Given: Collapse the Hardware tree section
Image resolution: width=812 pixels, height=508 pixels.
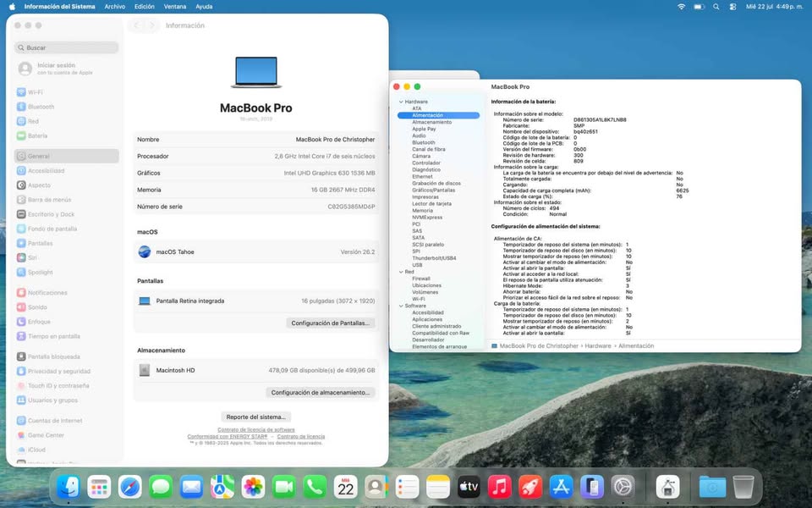Looking at the screenshot, I should 401,102.
